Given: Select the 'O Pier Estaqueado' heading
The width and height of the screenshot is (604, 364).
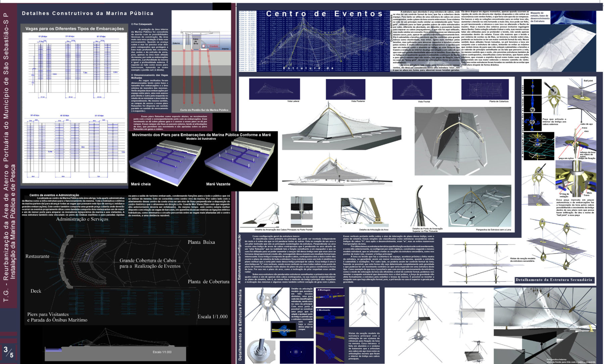Looking at the screenshot, I should point(142,24).
